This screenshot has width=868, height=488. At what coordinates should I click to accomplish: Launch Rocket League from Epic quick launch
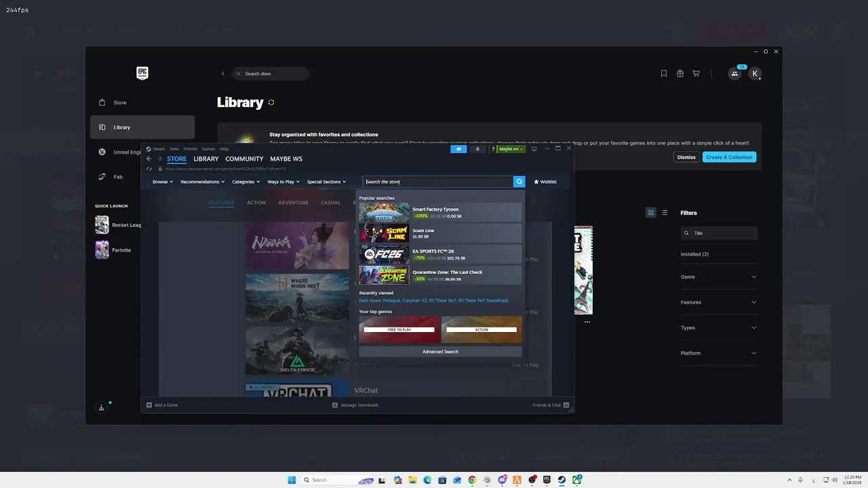pos(119,225)
